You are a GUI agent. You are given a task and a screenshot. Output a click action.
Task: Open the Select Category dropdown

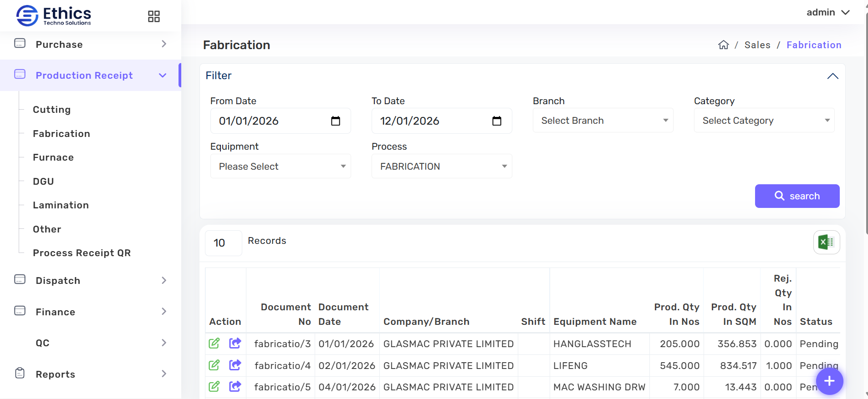pos(764,121)
